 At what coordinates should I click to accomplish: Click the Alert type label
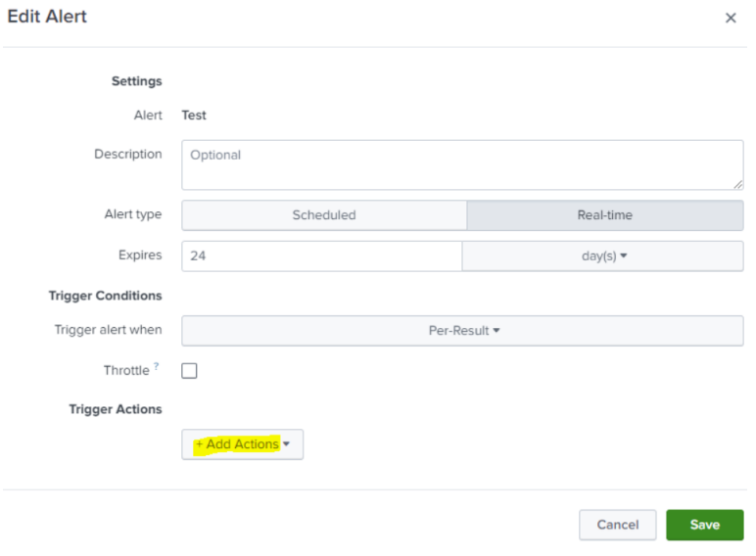pyautogui.click(x=133, y=215)
